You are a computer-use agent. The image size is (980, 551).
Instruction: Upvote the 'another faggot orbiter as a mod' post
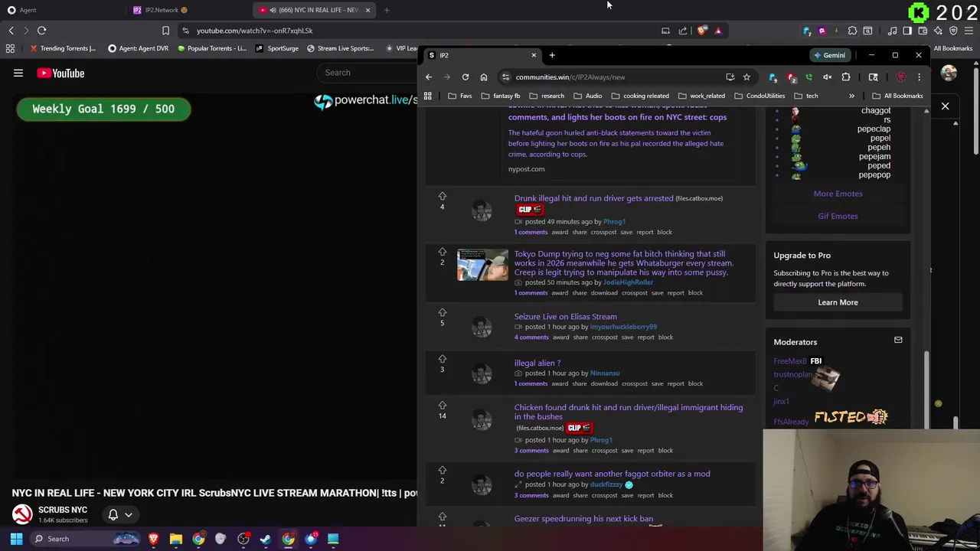[442, 470]
